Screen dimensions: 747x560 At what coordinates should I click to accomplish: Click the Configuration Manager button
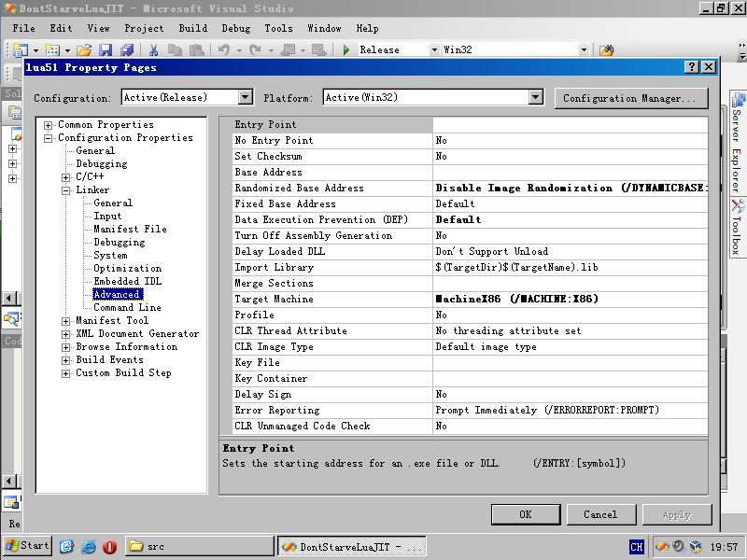[x=629, y=99]
